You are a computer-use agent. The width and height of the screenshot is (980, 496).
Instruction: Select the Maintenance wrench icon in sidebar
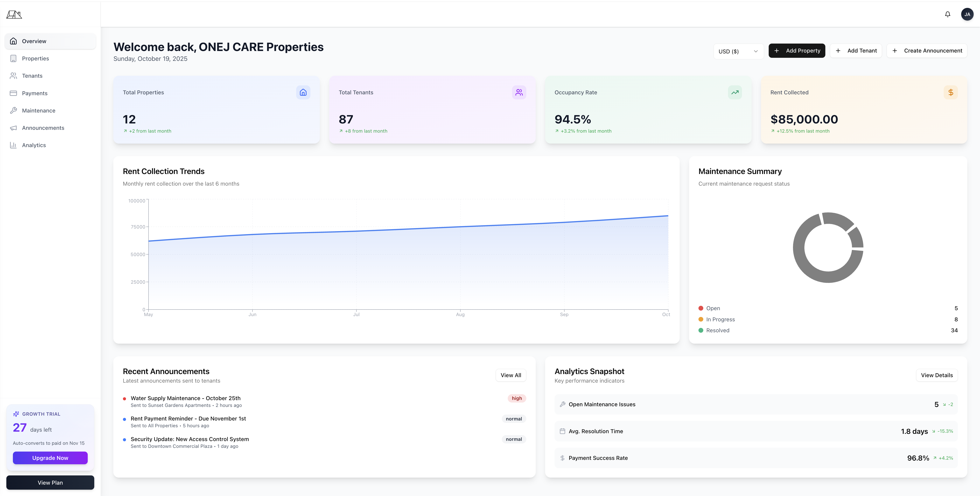[13, 110]
